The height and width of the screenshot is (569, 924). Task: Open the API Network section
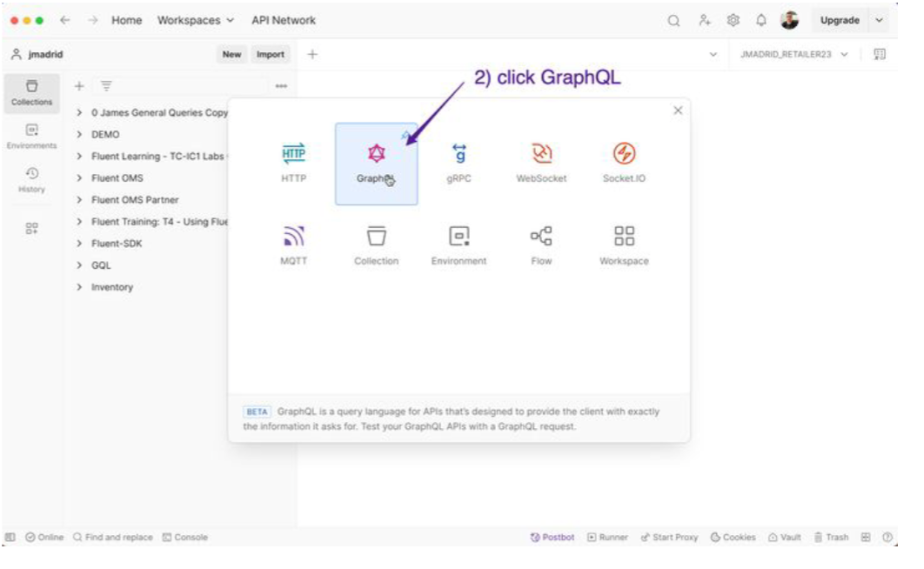[282, 20]
